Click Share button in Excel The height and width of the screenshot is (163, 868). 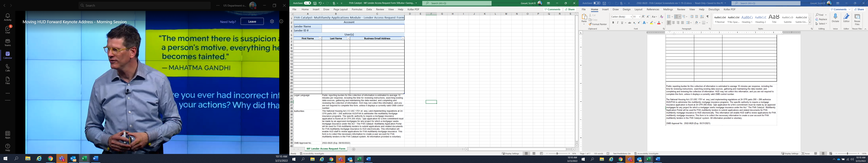(x=570, y=10)
